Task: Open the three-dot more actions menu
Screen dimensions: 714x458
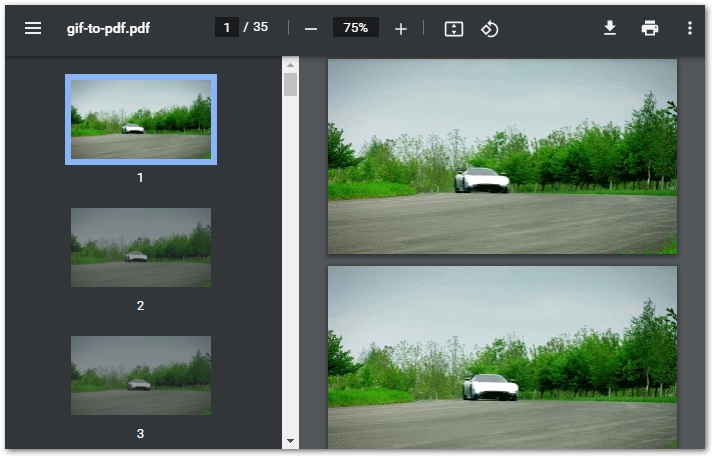Action: (x=690, y=28)
